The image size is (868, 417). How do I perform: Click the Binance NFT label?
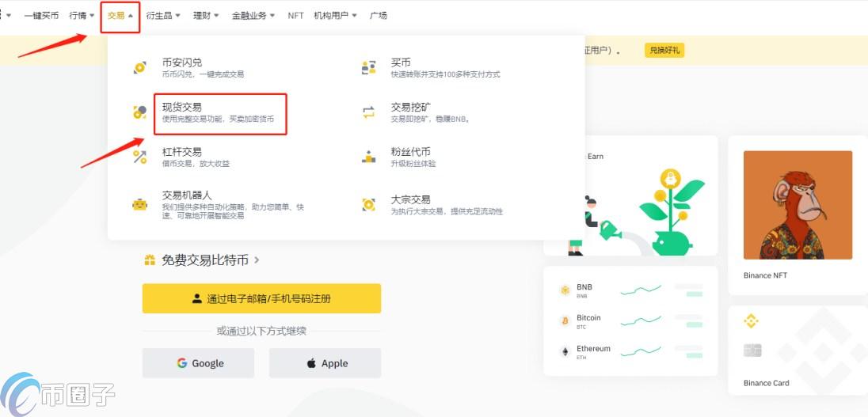click(x=765, y=275)
